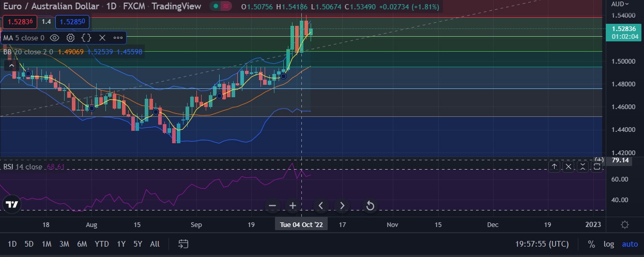This screenshot has height=257, width=644.
Task: Open MA indicator settings gear
Action: [70, 38]
